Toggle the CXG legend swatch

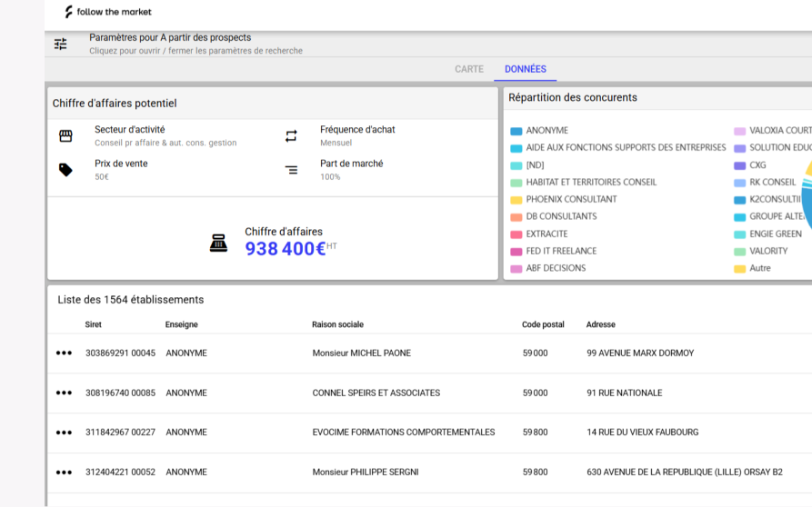(739, 166)
